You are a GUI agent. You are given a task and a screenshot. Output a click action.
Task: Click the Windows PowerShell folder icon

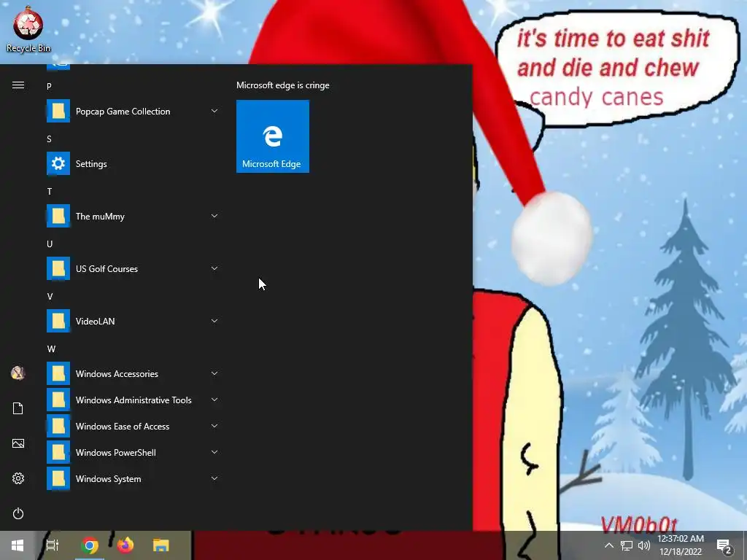click(58, 452)
